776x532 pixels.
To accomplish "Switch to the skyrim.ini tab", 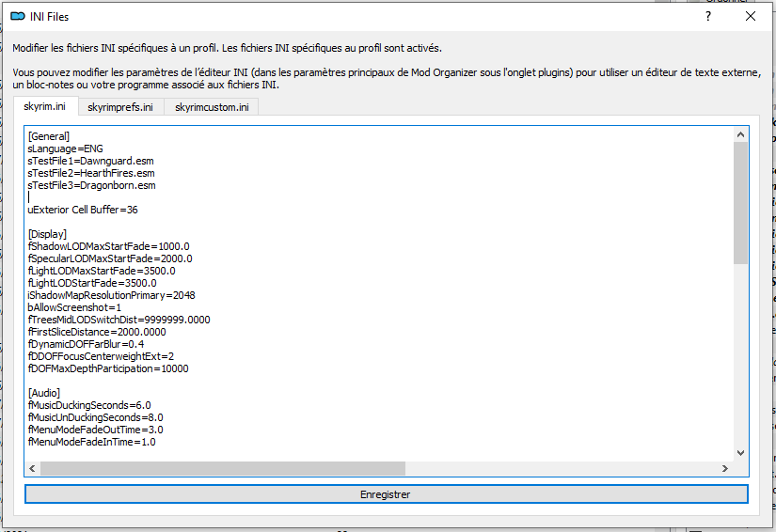I will pos(45,106).
